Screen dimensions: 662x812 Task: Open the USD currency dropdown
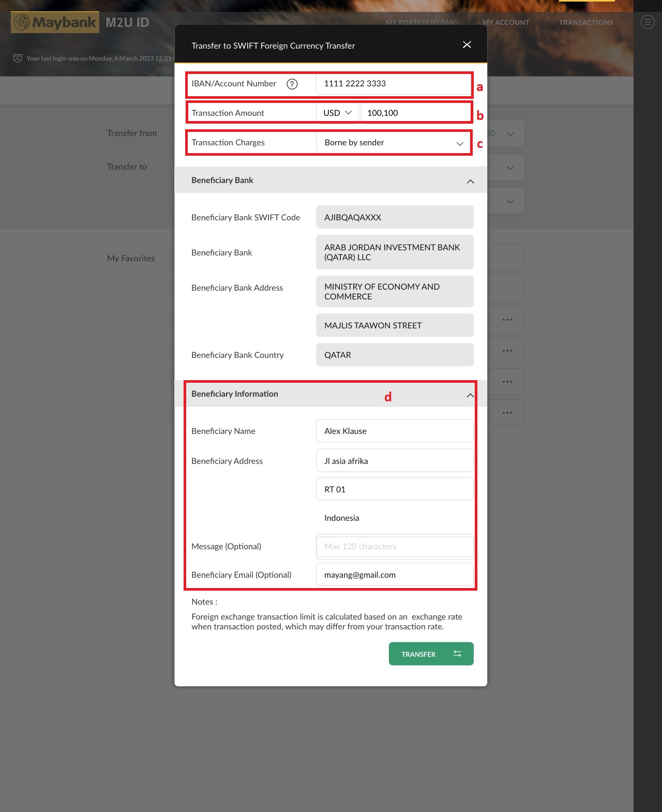[x=338, y=113]
